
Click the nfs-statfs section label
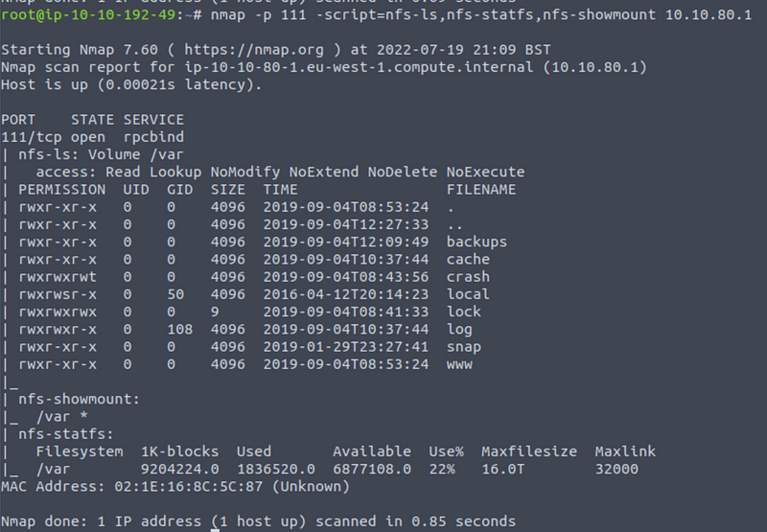(x=69, y=434)
